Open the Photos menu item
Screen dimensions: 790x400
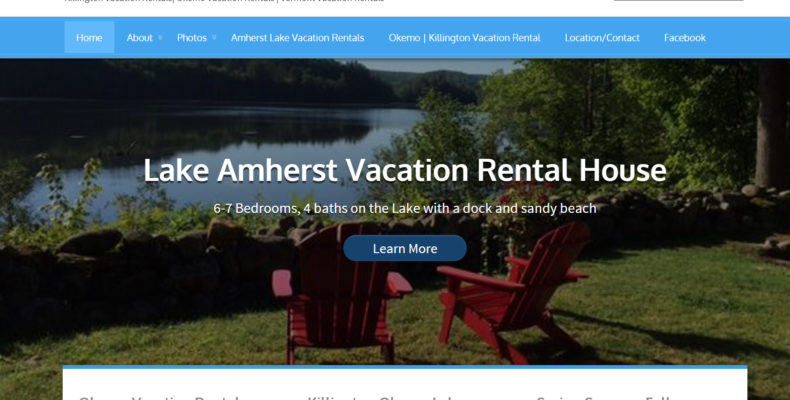click(x=192, y=38)
